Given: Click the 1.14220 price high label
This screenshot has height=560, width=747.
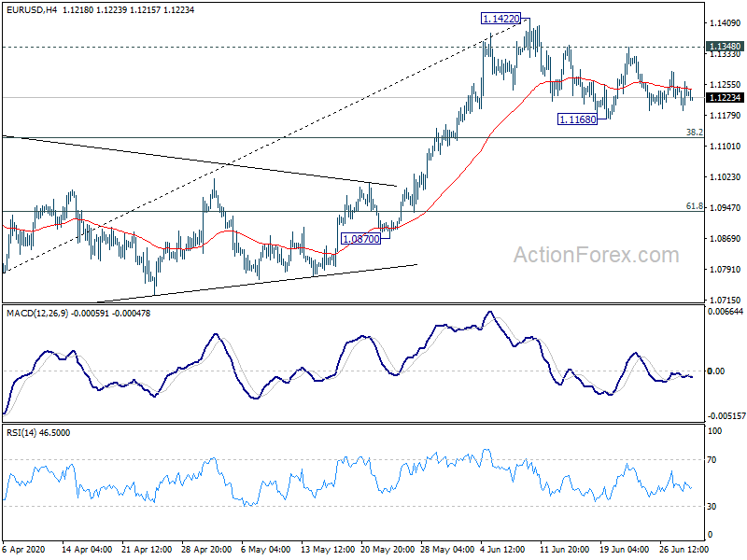Looking at the screenshot, I should coord(500,19).
